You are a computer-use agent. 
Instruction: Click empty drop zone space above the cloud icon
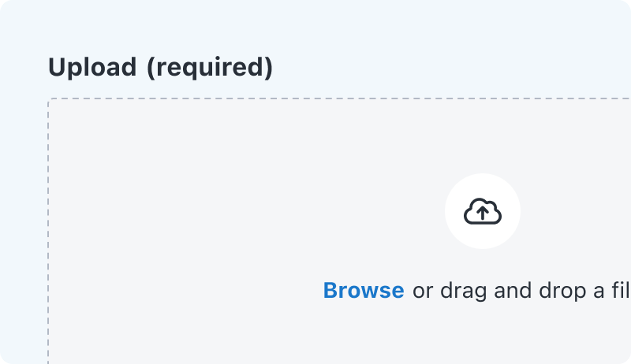[483, 136]
